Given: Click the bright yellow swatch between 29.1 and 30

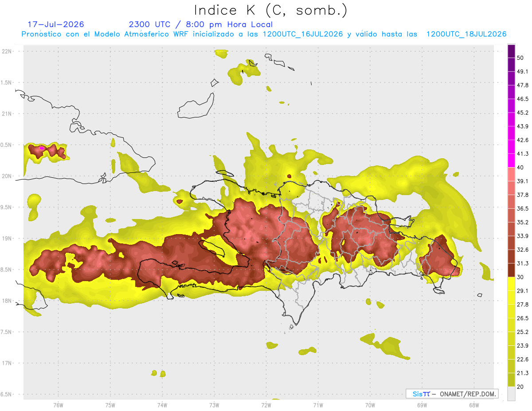Looking at the screenshot, I should click(x=511, y=284).
